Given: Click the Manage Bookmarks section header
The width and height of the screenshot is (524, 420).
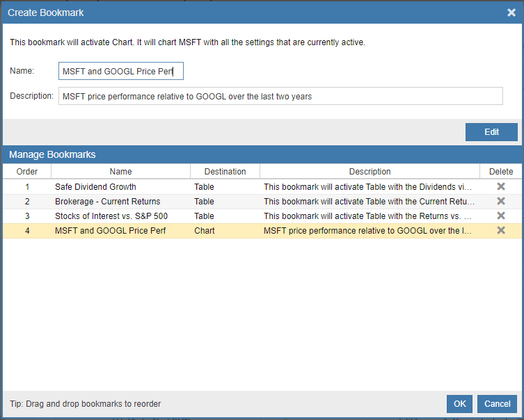Looking at the screenshot, I should pyautogui.click(x=52, y=154).
